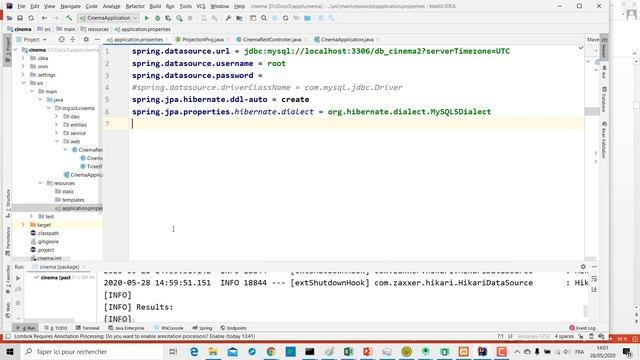Open Settings wrench icon in toolbar

[228, 18]
